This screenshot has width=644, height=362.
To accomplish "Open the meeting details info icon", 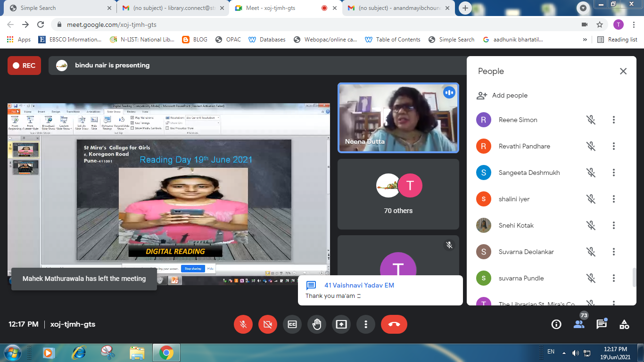I will 556,324.
